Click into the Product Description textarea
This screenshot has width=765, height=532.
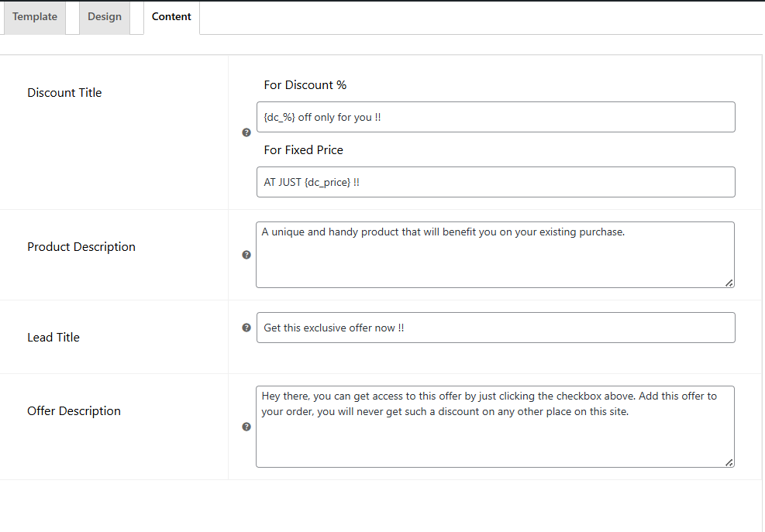(x=495, y=255)
